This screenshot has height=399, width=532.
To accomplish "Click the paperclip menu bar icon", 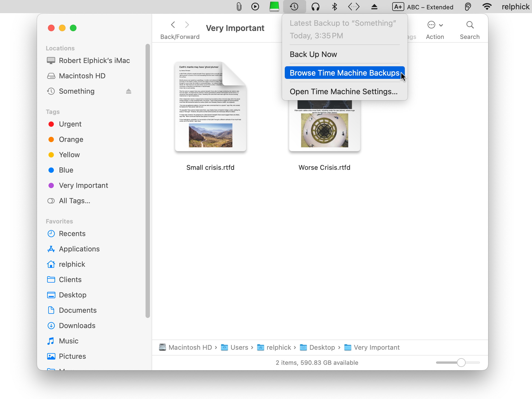I will coord(239,7).
